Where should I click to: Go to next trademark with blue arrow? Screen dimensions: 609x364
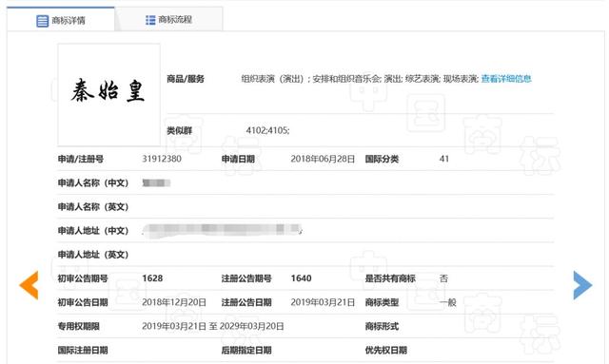(x=582, y=285)
